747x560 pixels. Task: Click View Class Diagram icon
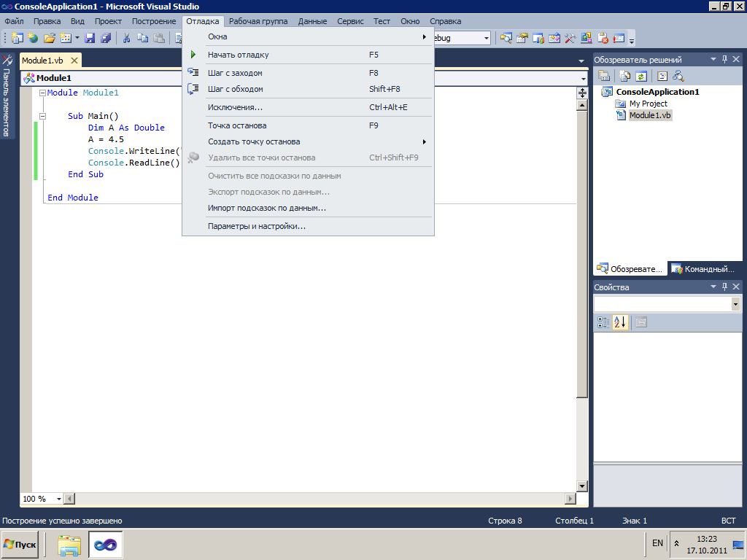tap(678, 75)
